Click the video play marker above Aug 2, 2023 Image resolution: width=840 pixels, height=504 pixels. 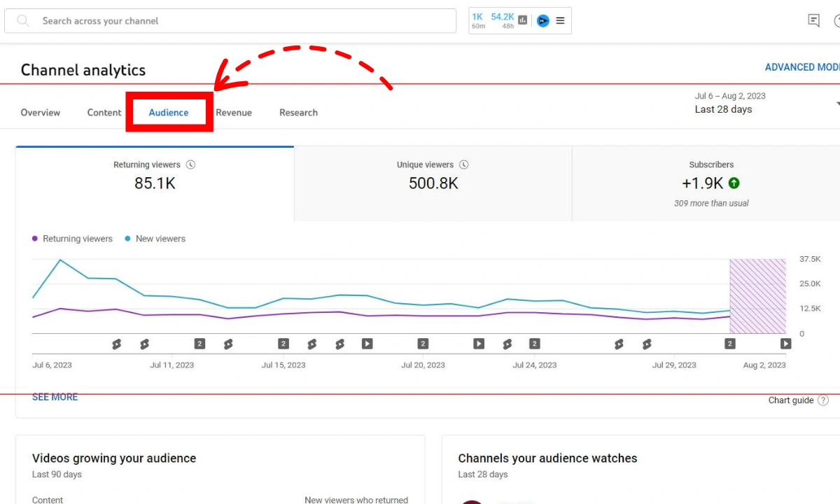786,344
